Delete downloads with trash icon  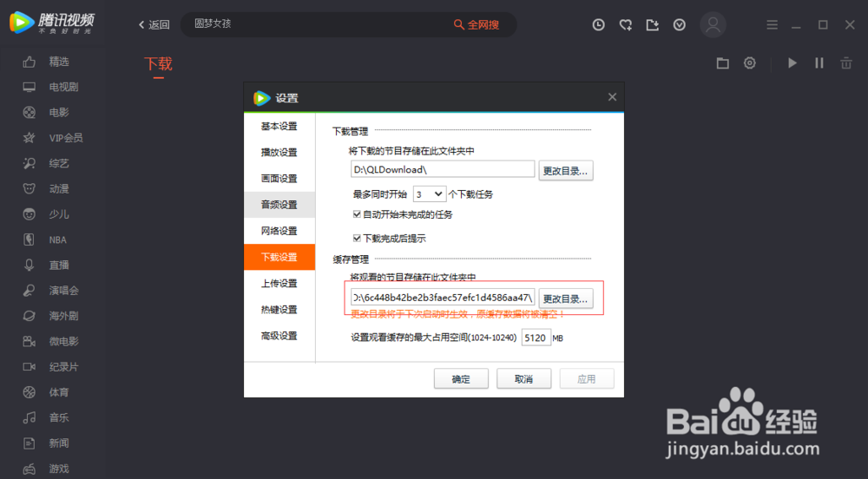pyautogui.click(x=845, y=63)
